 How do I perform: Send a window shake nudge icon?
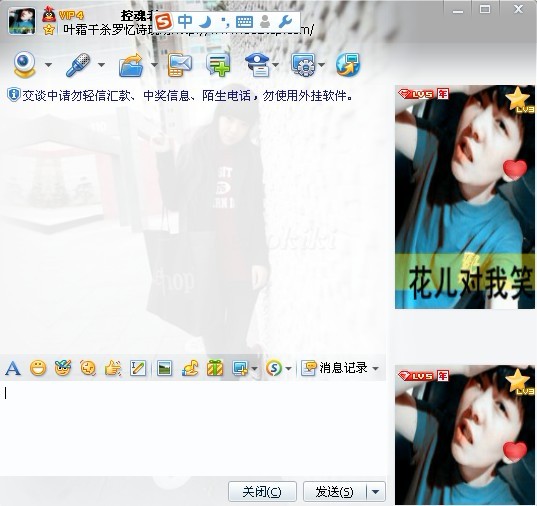88,369
